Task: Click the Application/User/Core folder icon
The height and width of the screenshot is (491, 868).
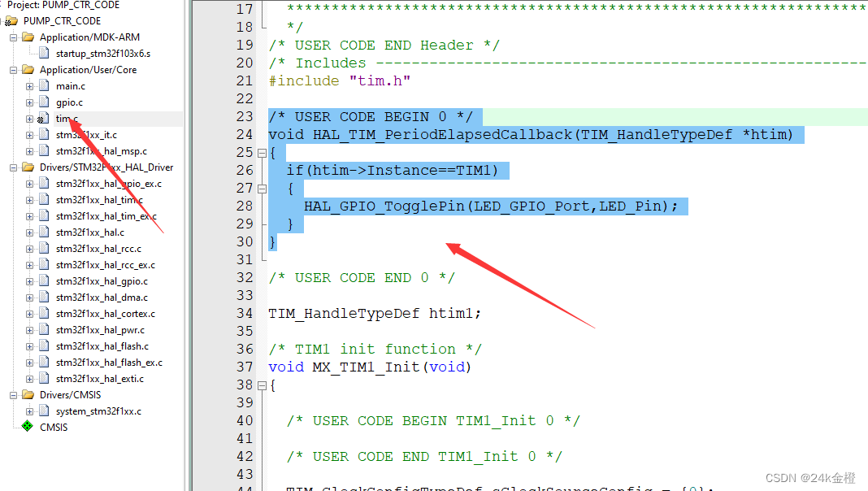Action: [x=28, y=70]
